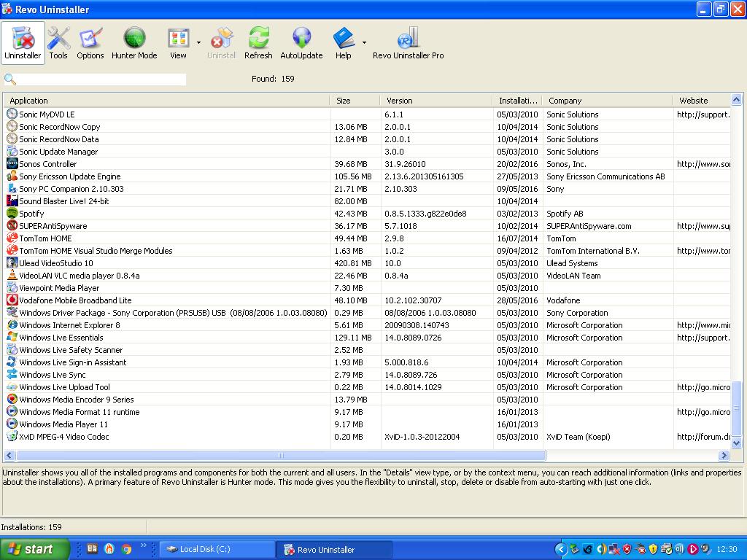
Task: Select "TomTom HOME Visual Studio Merge Modules"
Action: [96, 251]
